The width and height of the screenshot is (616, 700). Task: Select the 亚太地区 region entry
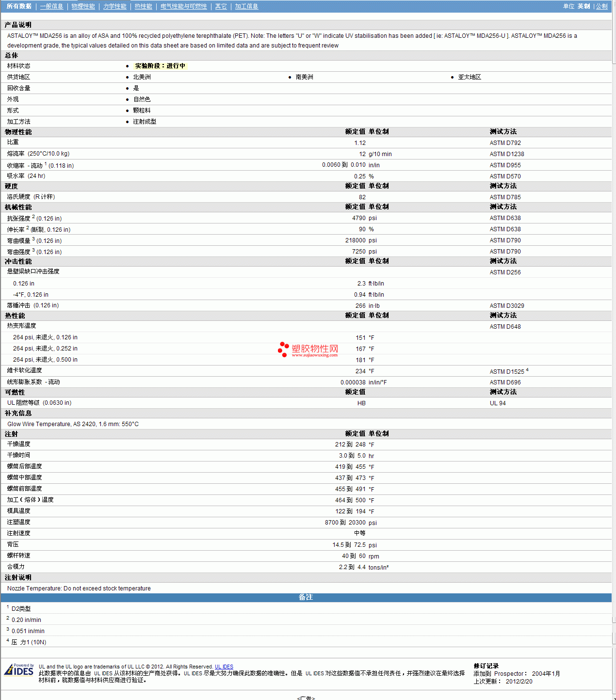(x=470, y=77)
